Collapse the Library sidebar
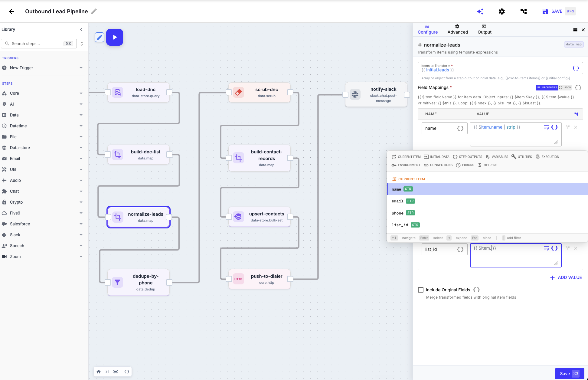Screen dimensions: 588x380 coord(81,29)
